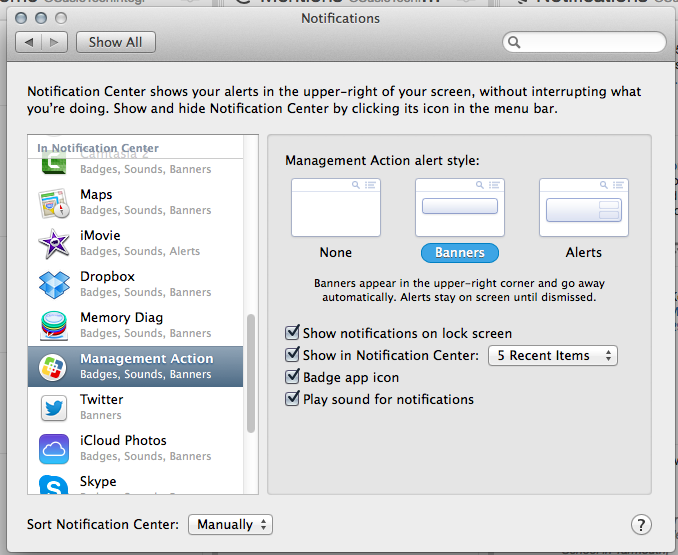Select the Dropbox row name
The width and height of the screenshot is (678, 555).
click(x=107, y=277)
